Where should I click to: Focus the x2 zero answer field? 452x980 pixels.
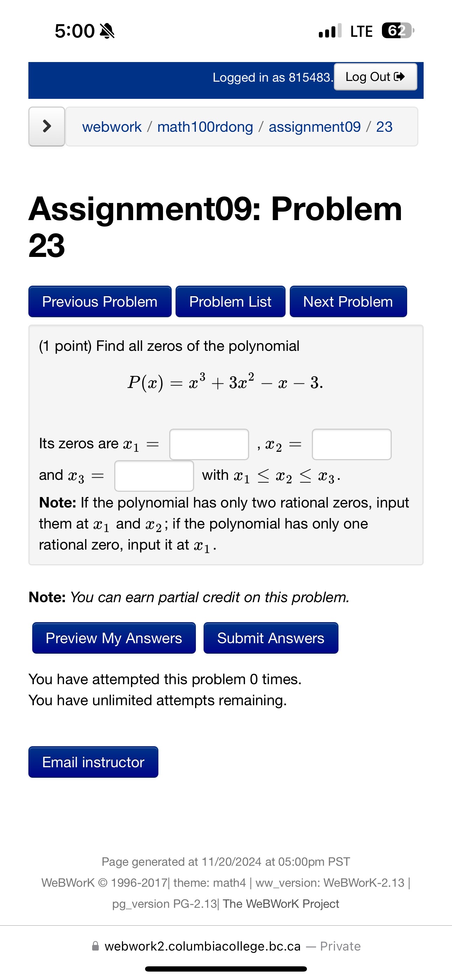(x=351, y=444)
